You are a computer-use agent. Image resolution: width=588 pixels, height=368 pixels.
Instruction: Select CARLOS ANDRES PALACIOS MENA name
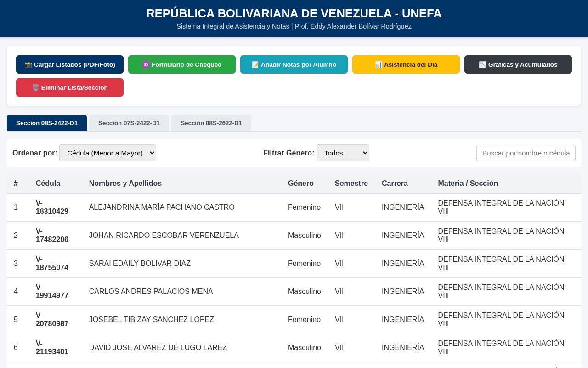(x=151, y=292)
